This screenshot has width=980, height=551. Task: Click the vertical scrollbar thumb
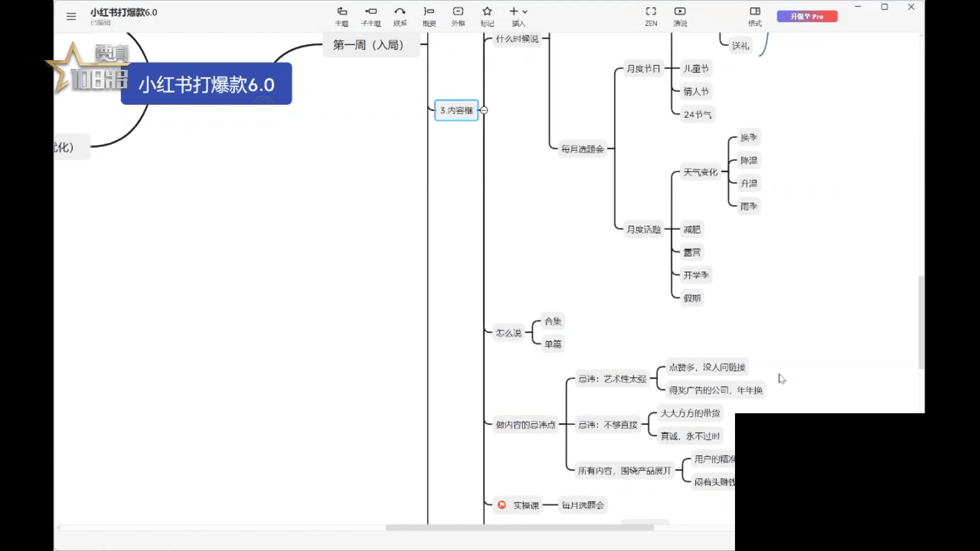(921, 322)
